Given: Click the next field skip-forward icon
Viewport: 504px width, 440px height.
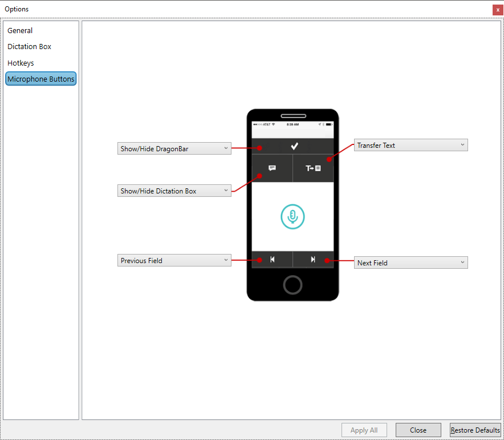Looking at the screenshot, I should tap(313, 260).
